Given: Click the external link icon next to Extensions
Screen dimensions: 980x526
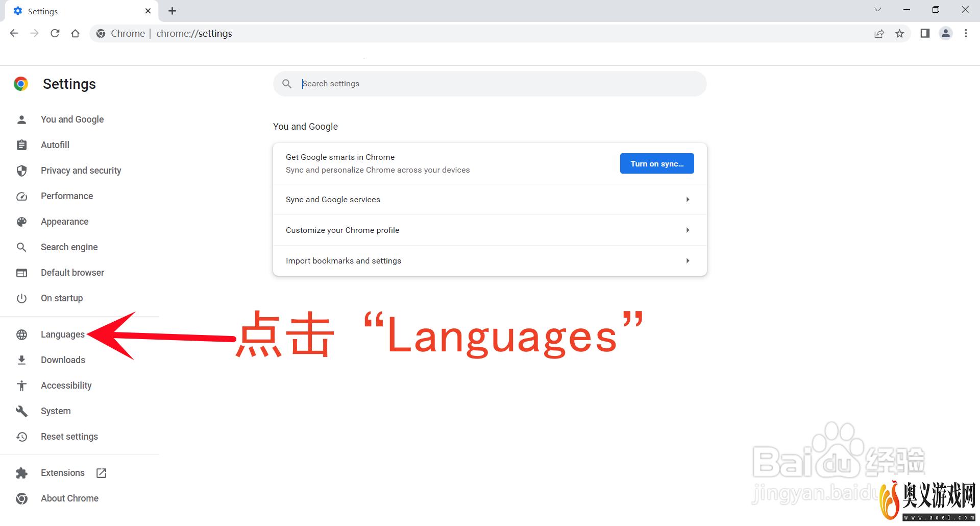Looking at the screenshot, I should point(101,473).
